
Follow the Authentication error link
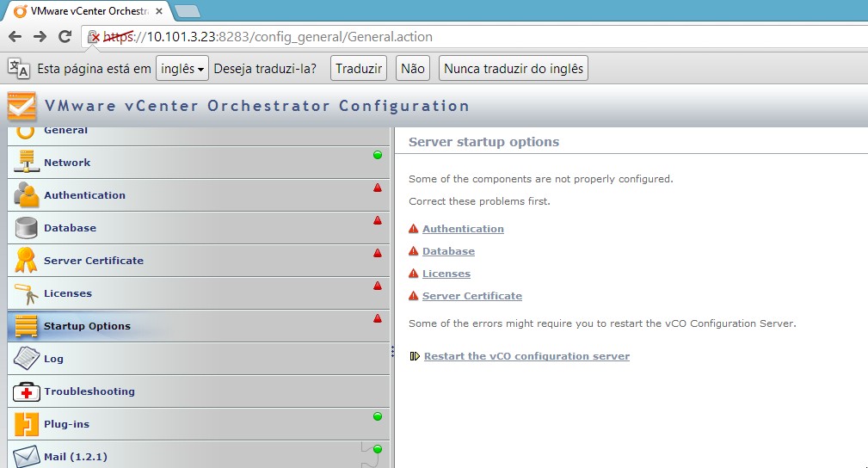tap(463, 229)
